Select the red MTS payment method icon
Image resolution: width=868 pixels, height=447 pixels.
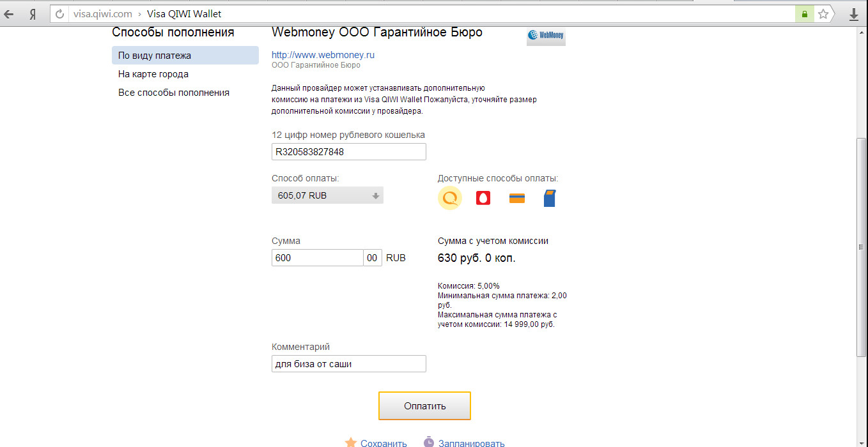pos(483,199)
